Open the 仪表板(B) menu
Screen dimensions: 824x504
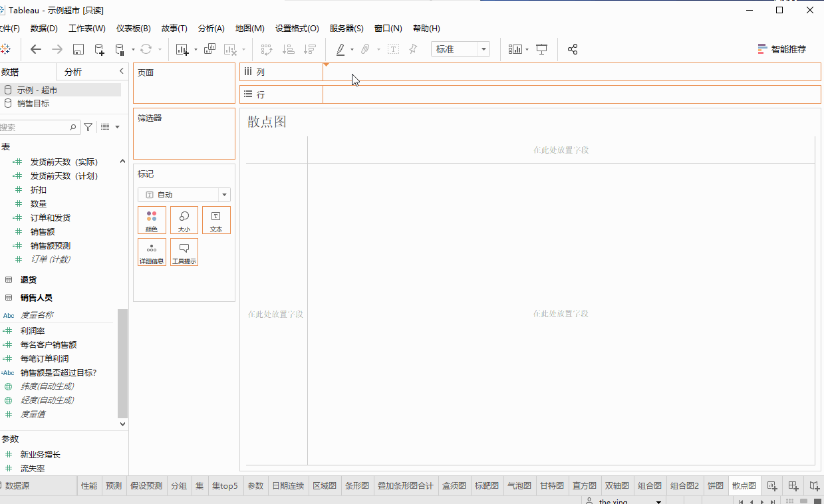pyautogui.click(x=134, y=29)
